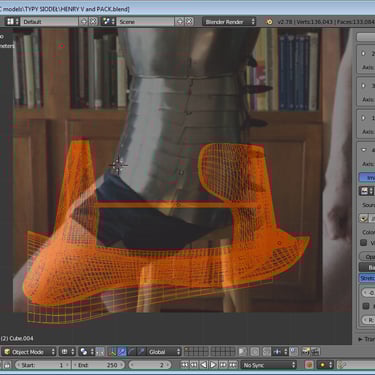Adjust the Opacity slider

[368, 257]
